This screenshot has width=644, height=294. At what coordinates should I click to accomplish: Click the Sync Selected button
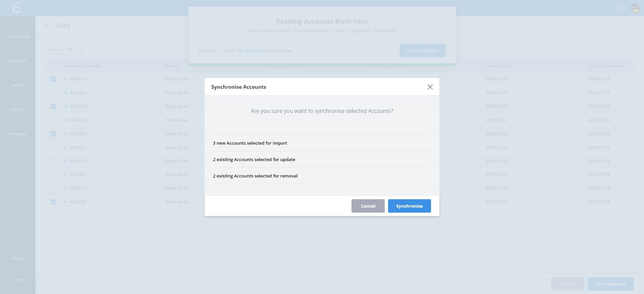point(610,284)
